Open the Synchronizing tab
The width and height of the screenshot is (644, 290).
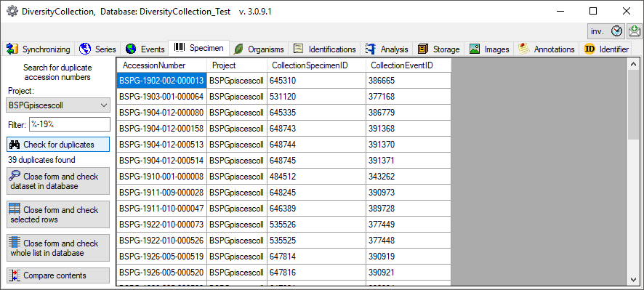39,49
